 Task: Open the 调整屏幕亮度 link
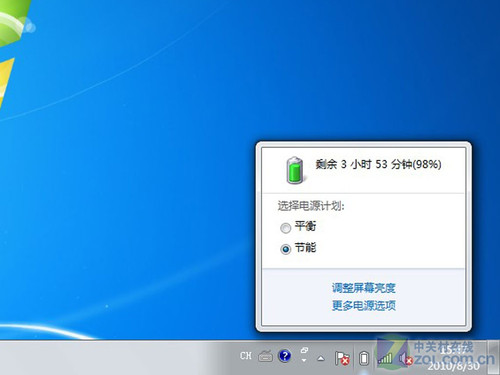coord(364,288)
